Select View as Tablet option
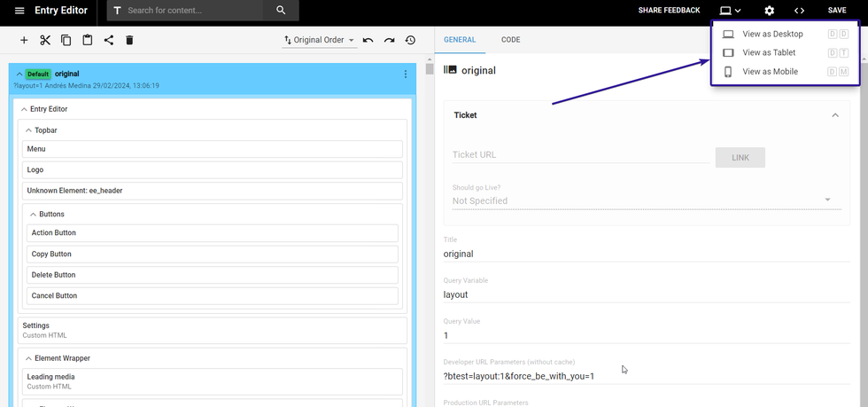 (769, 53)
